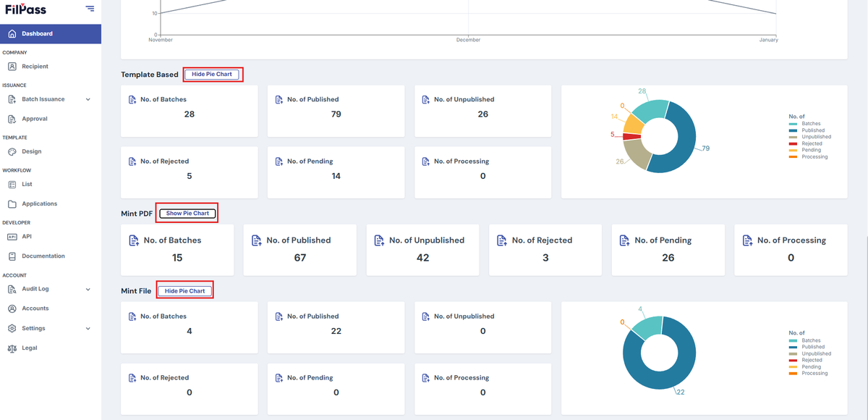
Task: Click Mint File No. of Published card icon
Action: (278, 316)
